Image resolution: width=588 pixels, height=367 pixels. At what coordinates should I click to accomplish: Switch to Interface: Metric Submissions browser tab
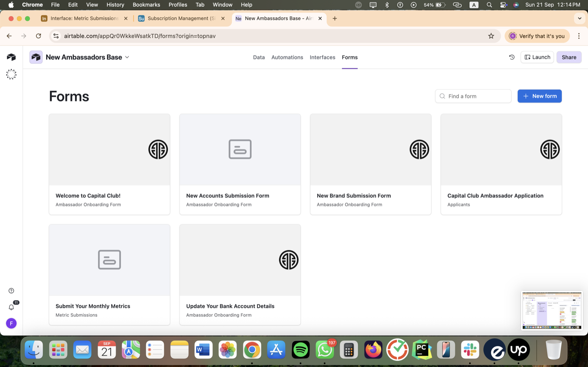[84, 18]
